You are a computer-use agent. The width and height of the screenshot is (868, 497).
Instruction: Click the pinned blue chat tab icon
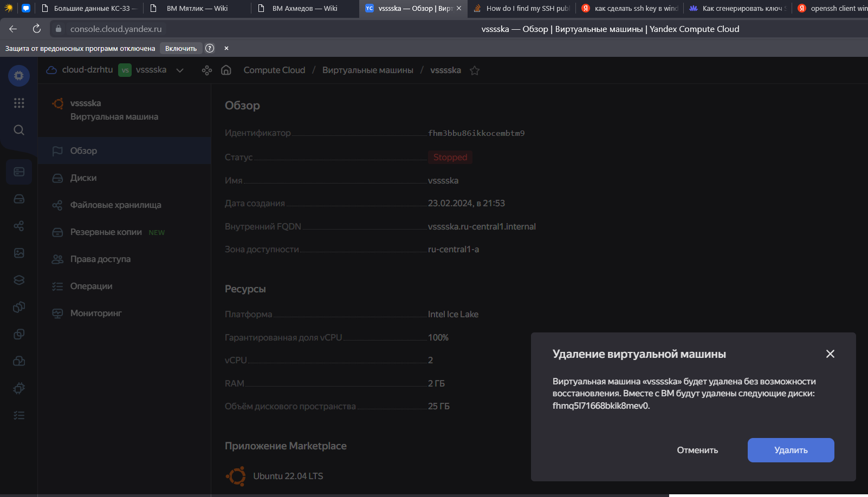[25, 8]
